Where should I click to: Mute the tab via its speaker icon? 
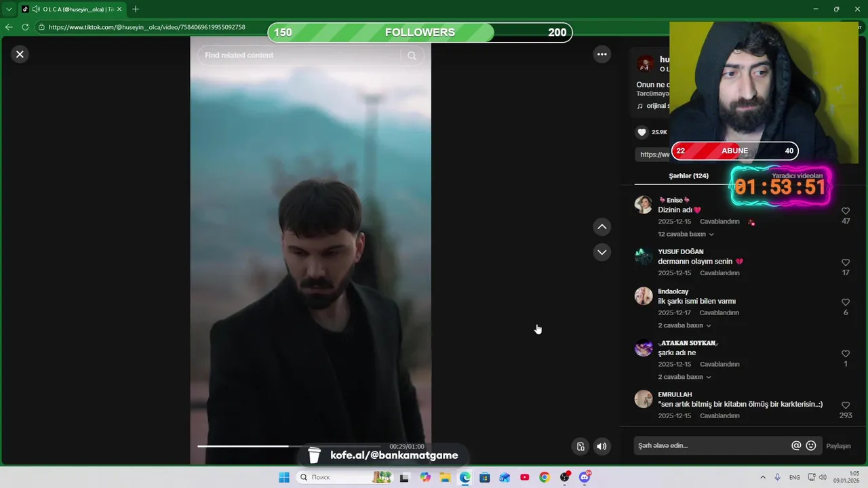click(x=35, y=9)
